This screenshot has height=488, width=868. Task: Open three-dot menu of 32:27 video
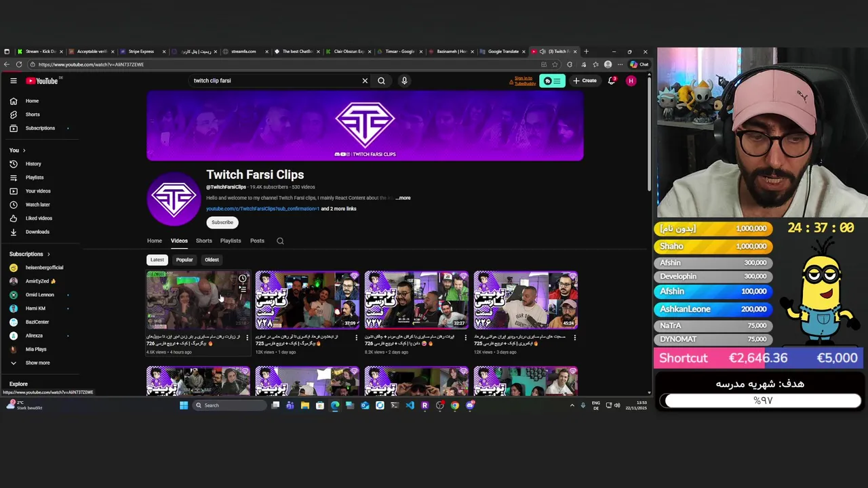465,337
